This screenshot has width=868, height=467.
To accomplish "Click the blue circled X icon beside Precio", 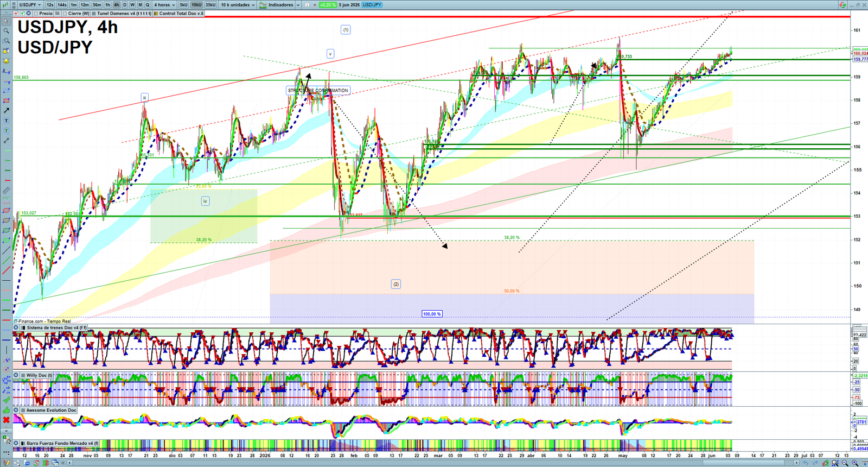I will pos(28,13).
